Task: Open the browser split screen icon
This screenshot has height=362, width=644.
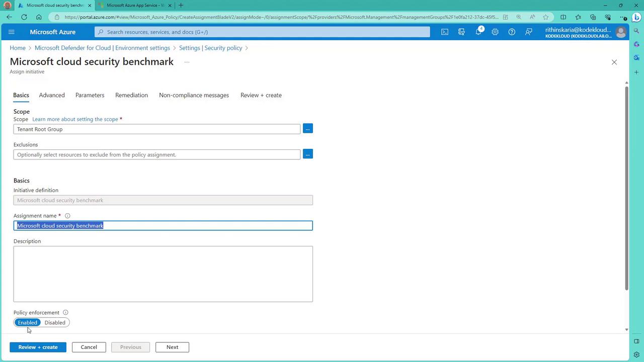Action: pos(563,17)
